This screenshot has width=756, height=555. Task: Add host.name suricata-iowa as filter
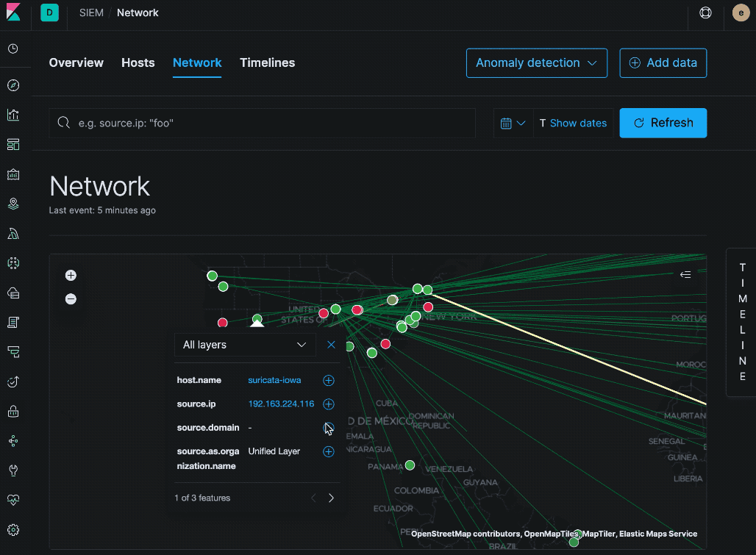point(328,380)
